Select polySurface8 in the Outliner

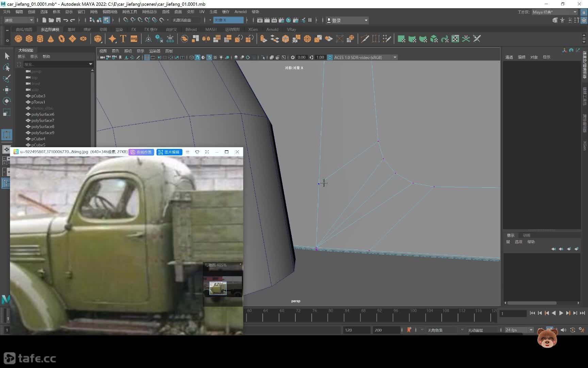click(43, 127)
